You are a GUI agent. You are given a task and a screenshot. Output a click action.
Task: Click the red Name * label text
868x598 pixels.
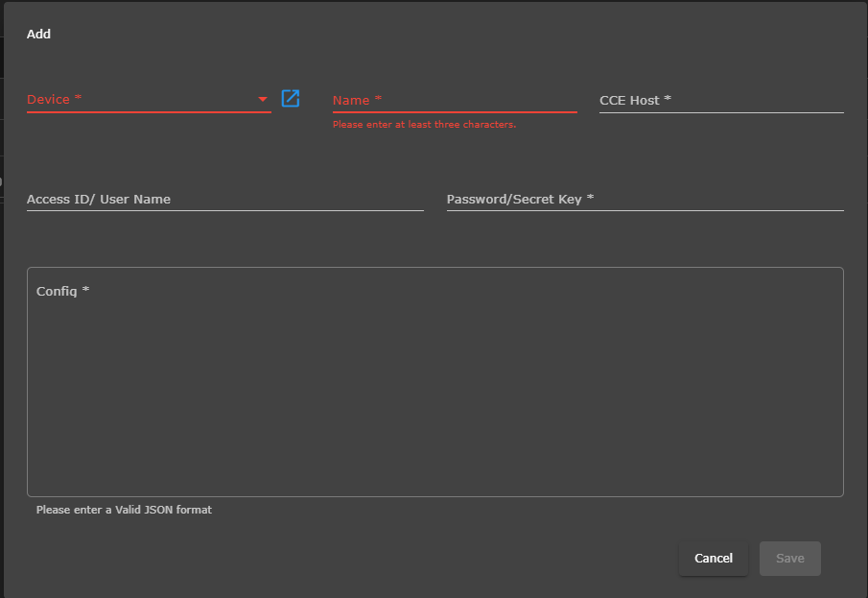pyautogui.click(x=357, y=100)
